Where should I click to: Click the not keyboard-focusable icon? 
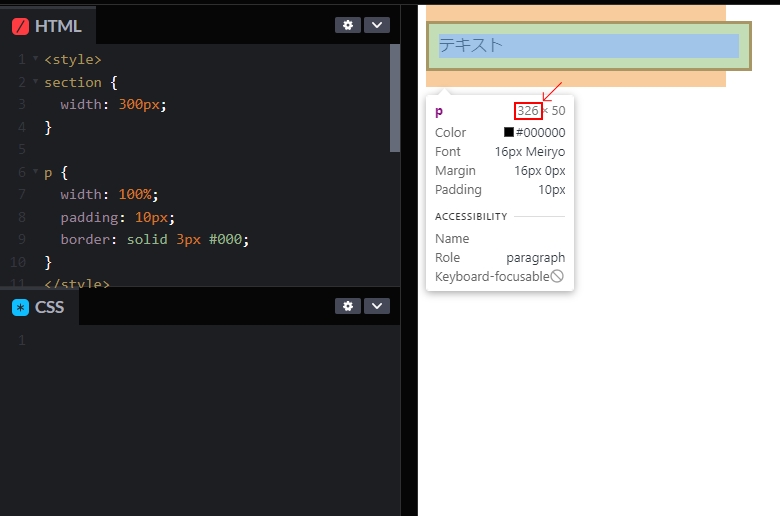(557, 276)
